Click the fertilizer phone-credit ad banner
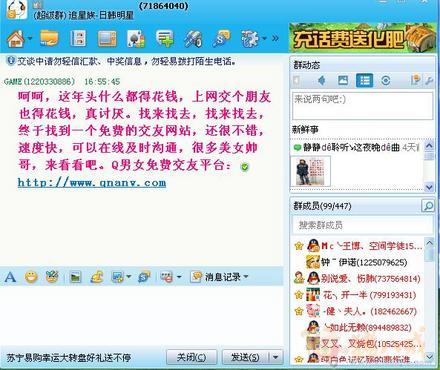440x370 pixels. pos(362,38)
